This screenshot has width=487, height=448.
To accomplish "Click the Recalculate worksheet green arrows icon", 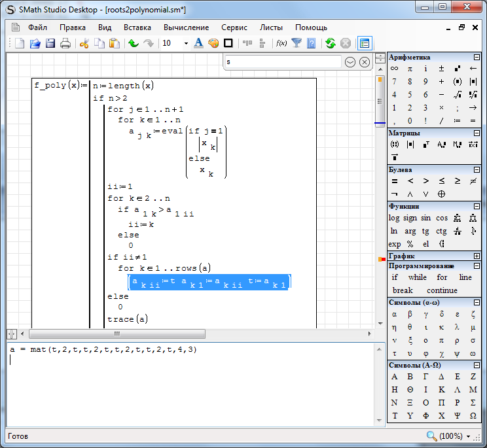I will point(330,44).
